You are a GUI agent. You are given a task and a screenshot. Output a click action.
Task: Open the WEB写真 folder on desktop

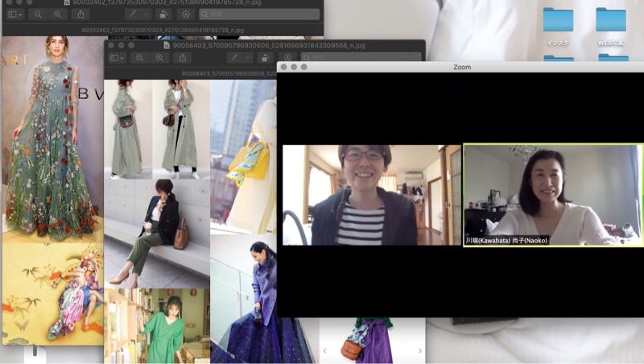point(611,27)
